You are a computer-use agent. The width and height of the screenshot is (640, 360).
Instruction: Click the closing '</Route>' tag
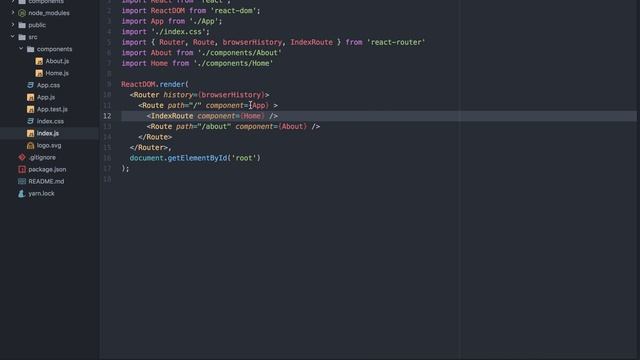(155, 137)
